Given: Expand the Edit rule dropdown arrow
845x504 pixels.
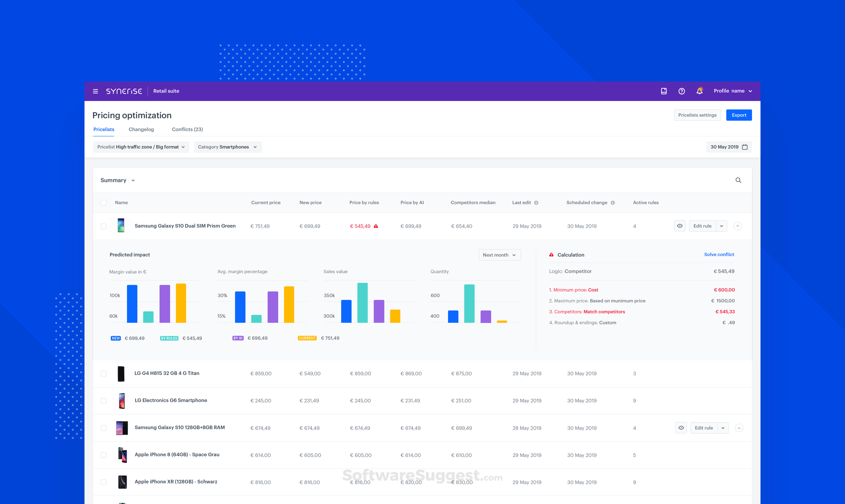Looking at the screenshot, I should (722, 226).
